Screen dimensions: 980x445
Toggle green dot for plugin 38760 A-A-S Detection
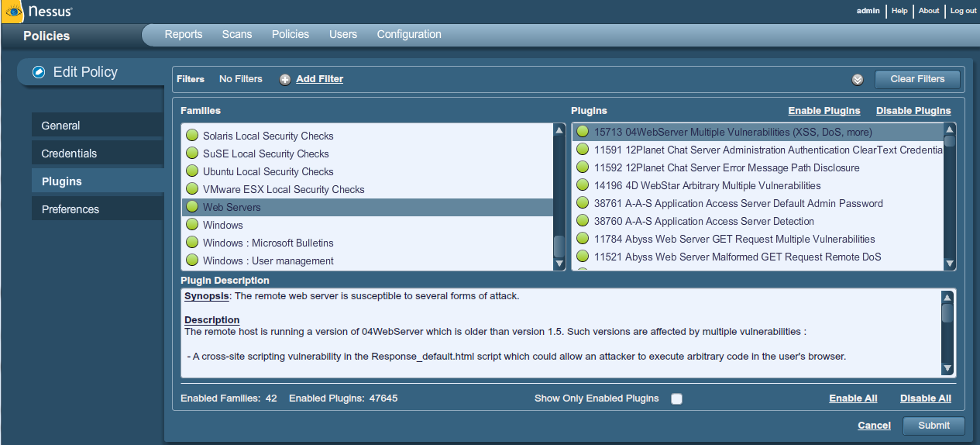pyautogui.click(x=583, y=221)
